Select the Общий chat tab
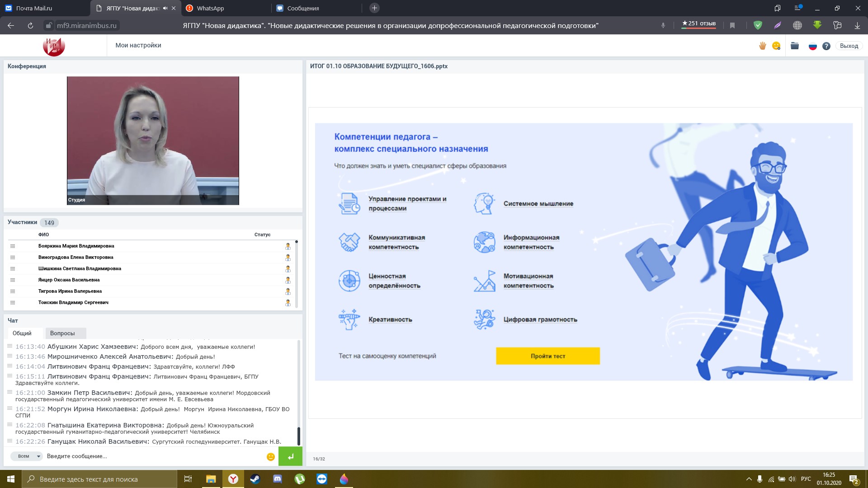Viewport: 868px width, 488px height. [x=22, y=333]
